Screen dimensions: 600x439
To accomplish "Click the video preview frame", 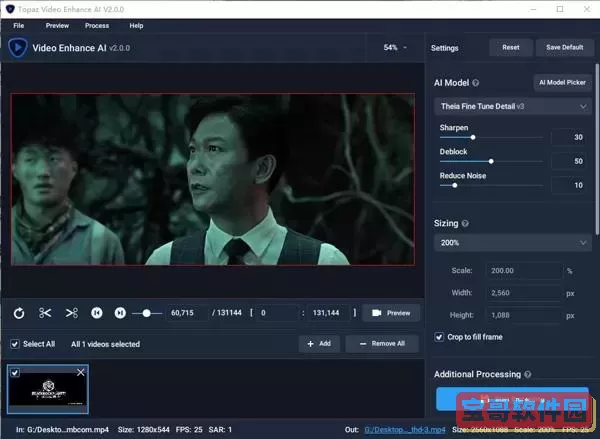I will coord(213,179).
